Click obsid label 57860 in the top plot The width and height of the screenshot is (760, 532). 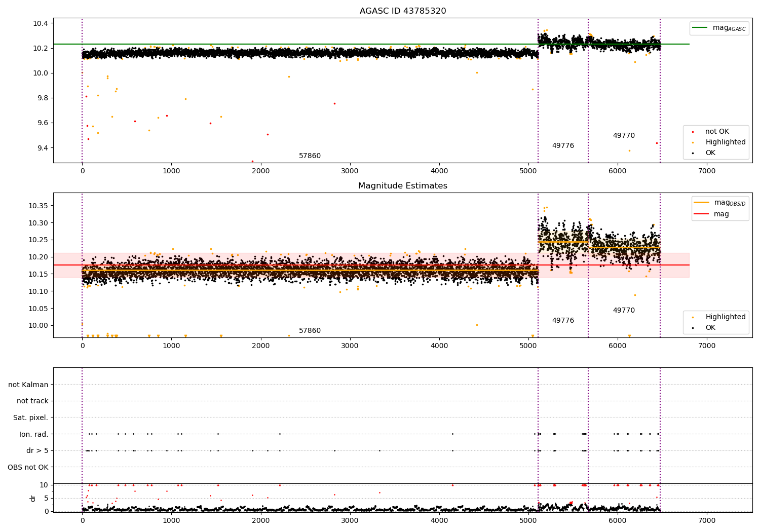tap(310, 156)
